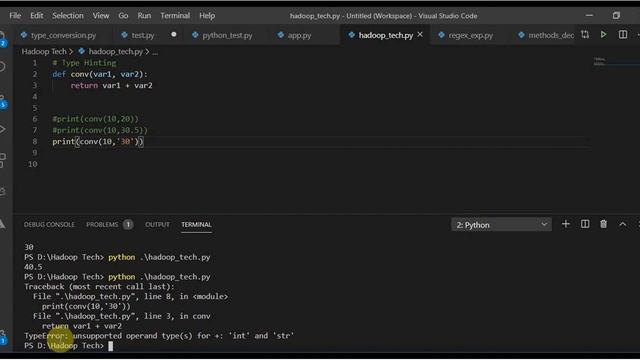
Task: Switch to the methods_dec tab
Action: 550,35
